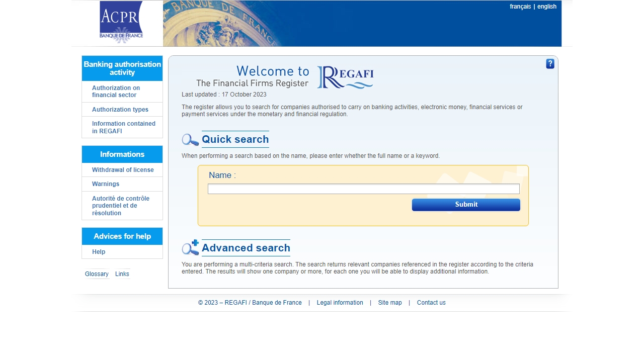This screenshot has height=362, width=644.
Task: Open the Contact us footer link
Action: coord(431,303)
